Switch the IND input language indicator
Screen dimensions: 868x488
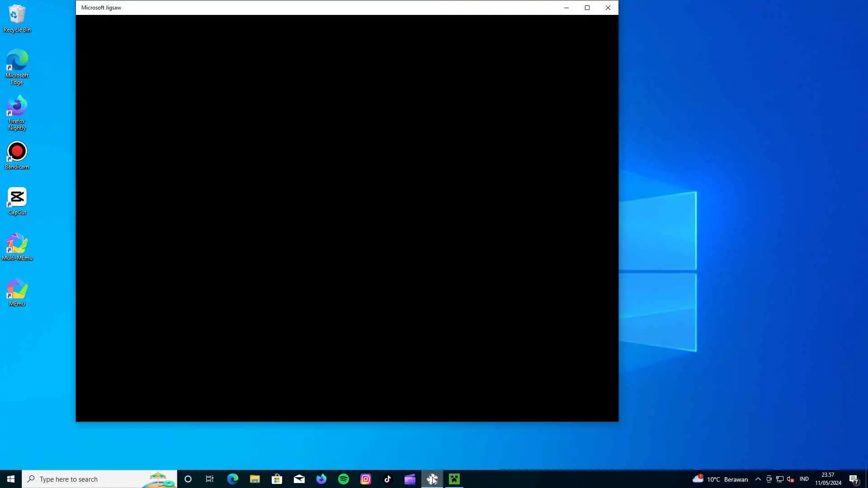[x=804, y=479]
